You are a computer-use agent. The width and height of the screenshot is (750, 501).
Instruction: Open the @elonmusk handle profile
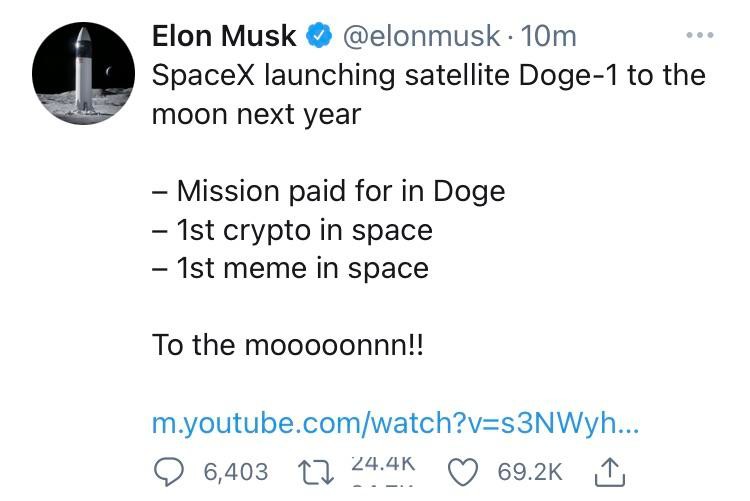[x=421, y=36]
